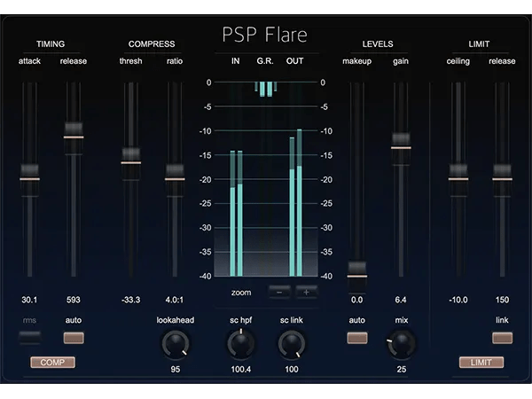This screenshot has height=399, width=532.
Task: Click the timing release slider handle
Action: 74,137
